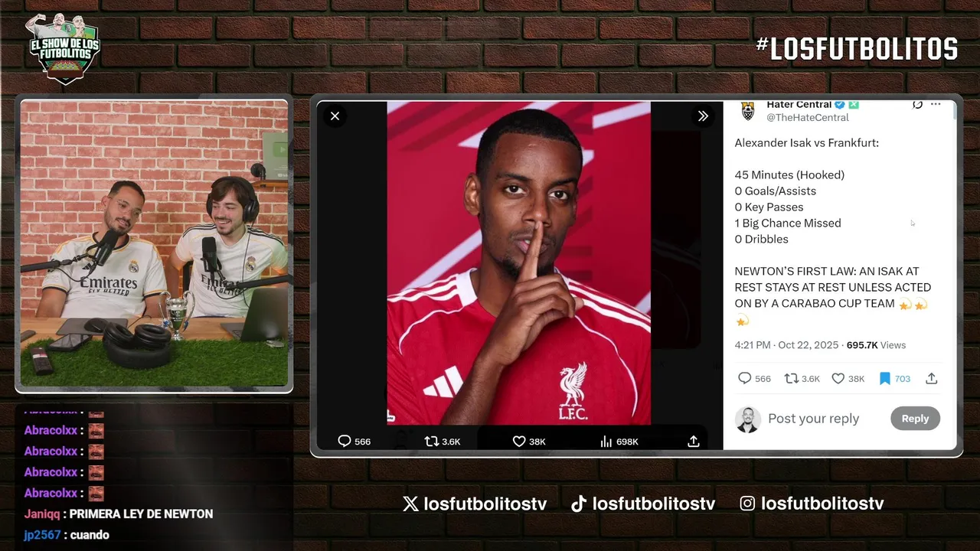Like the tweet via 38K heart in tweet panel
The width and height of the screenshot is (980, 551).
(838, 378)
